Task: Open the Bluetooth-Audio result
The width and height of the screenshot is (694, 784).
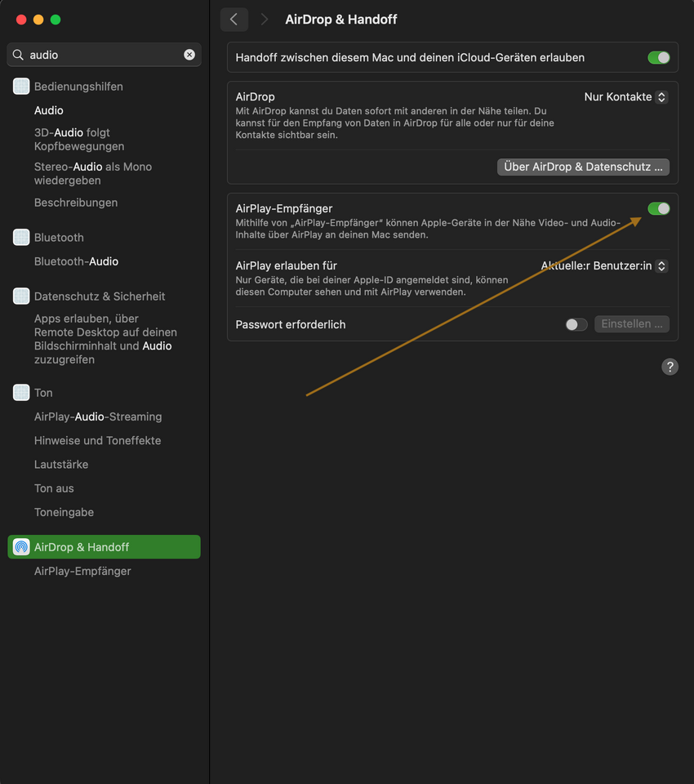Action: 76,261
